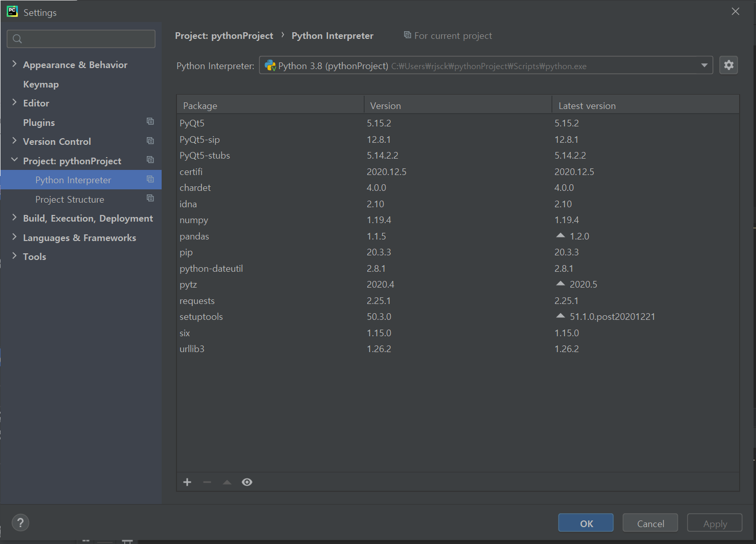Select the six package row
The height and width of the screenshot is (544, 756).
(x=458, y=333)
